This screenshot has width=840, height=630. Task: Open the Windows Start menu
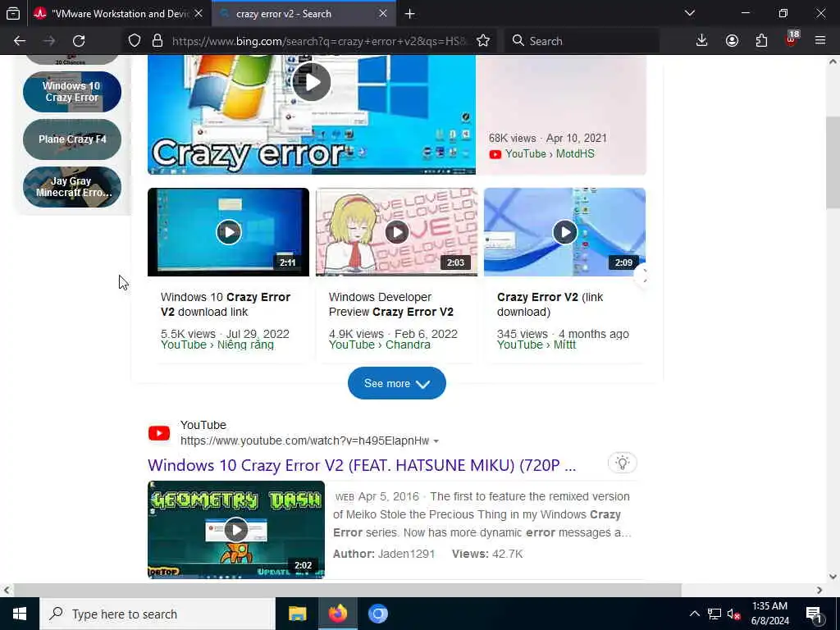(x=20, y=614)
